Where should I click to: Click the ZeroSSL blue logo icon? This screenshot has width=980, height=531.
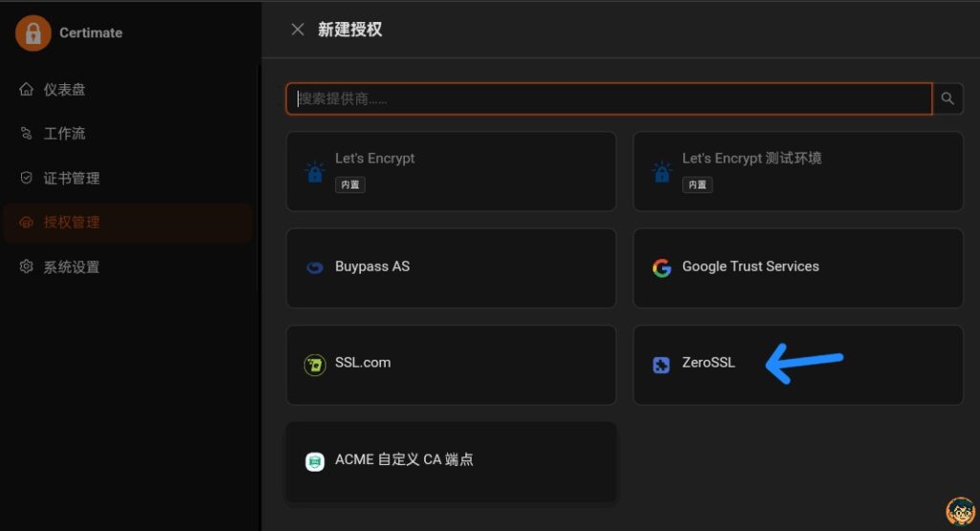tap(661, 365)
